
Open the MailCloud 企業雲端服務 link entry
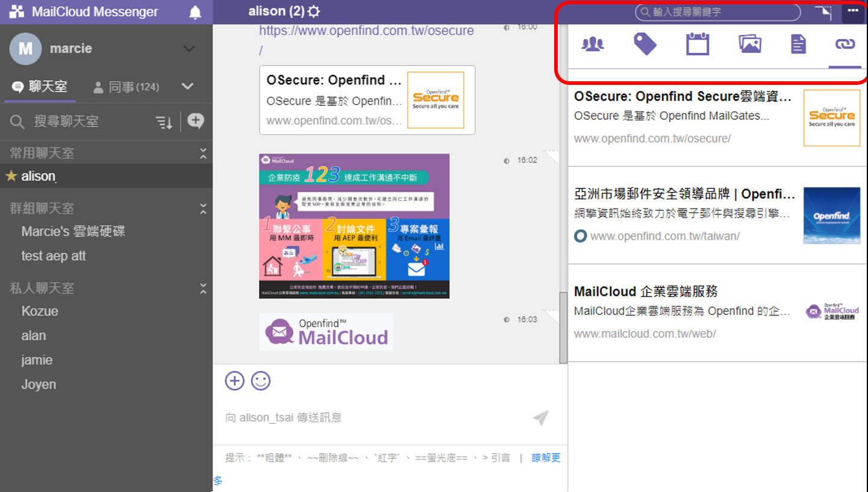click(717, 313)
